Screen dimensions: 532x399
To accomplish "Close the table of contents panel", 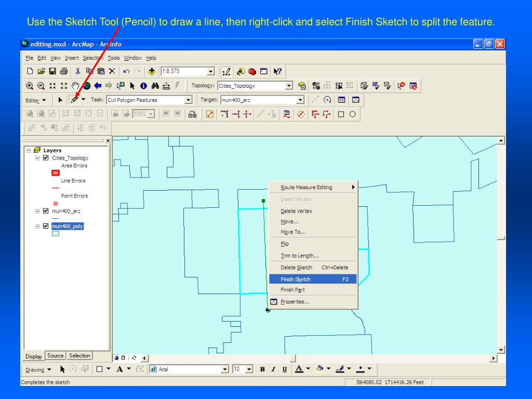I will [108, 140].
